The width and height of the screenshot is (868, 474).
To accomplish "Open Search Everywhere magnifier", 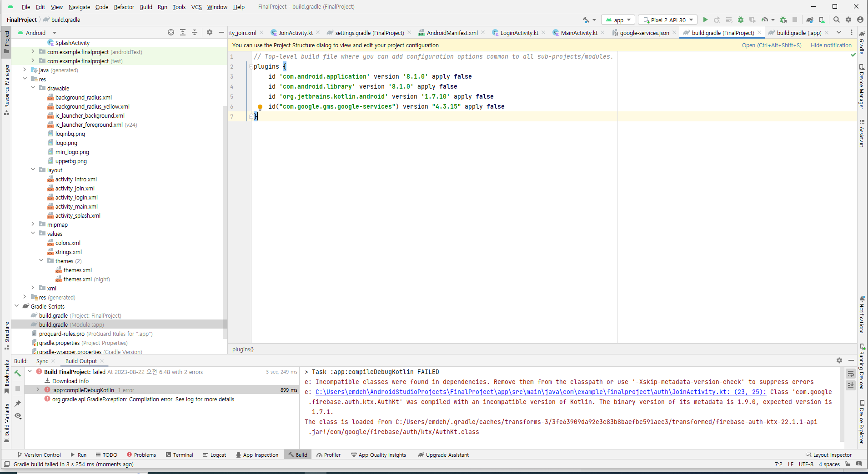I will [837, 20].
